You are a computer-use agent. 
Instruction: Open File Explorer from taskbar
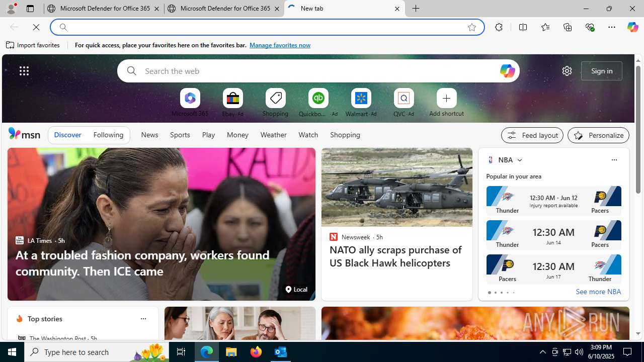(231, 352)
